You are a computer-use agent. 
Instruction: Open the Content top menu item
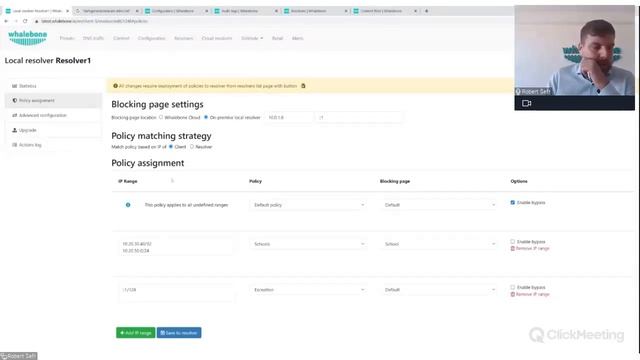pyautogui.click(x=121, y=38)
